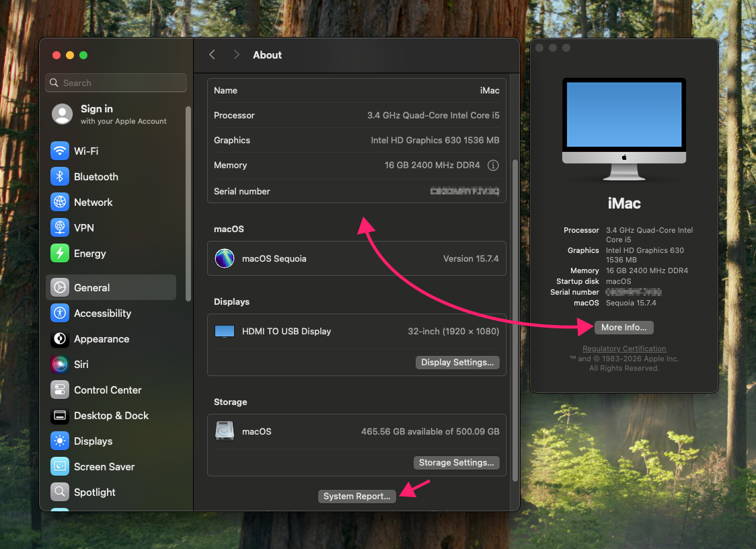Image resolution: width=756 pixels, height=549 pixels.
Task: Select the Energy lightning icon
Action: tap(60, 253)
